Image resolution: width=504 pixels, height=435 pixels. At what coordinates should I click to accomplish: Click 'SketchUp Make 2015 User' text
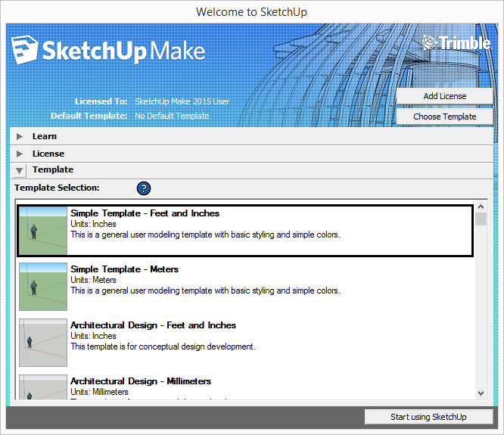coord(182,101)
